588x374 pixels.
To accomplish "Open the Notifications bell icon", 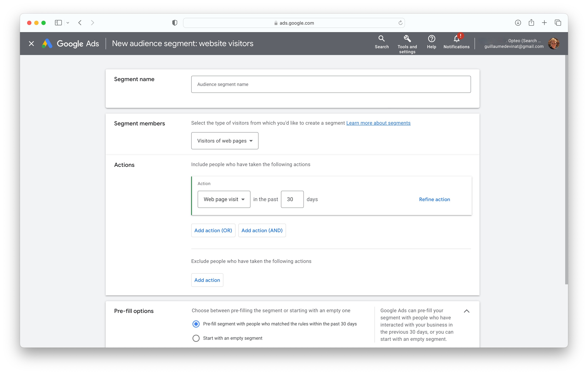I will [456, 39].
